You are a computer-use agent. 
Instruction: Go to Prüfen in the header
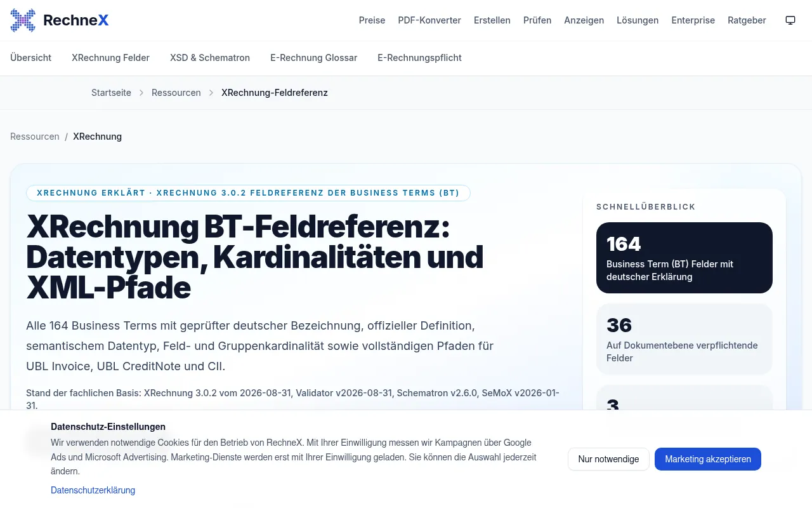[537, 20]
